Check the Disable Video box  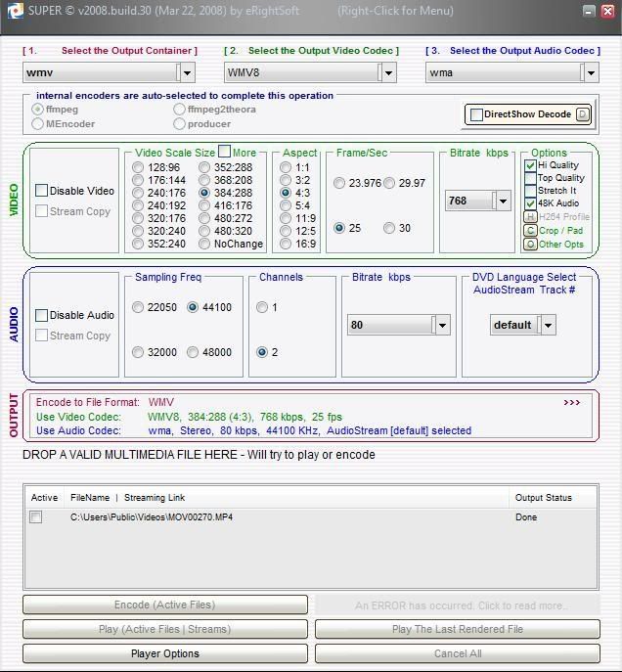(x=41, y=191)
